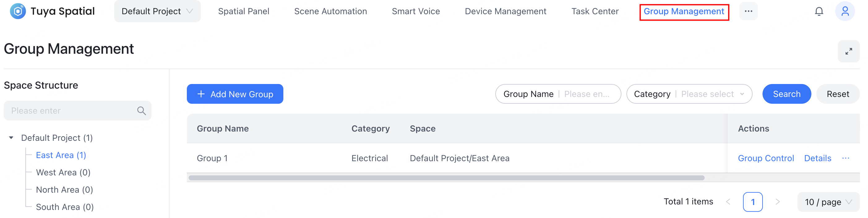868x218 pixels.
Task: Open Group Control for Group 1
Action: click(766, 158)
